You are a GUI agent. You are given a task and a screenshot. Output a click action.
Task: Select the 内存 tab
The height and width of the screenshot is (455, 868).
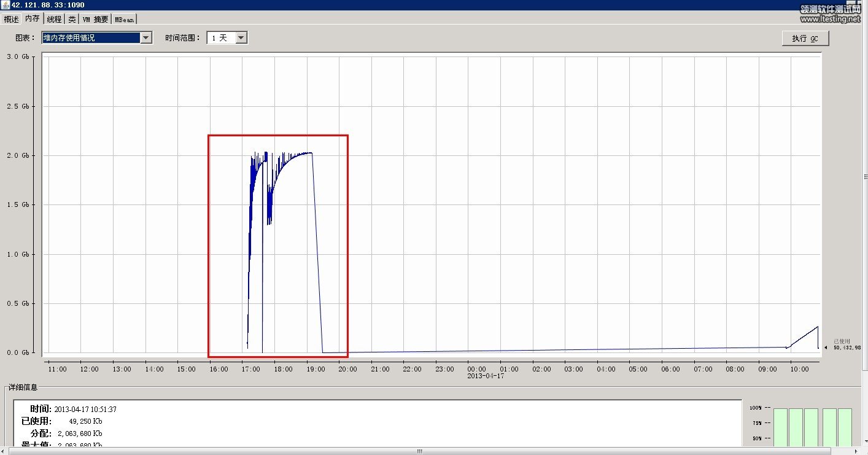pos(32,18)
